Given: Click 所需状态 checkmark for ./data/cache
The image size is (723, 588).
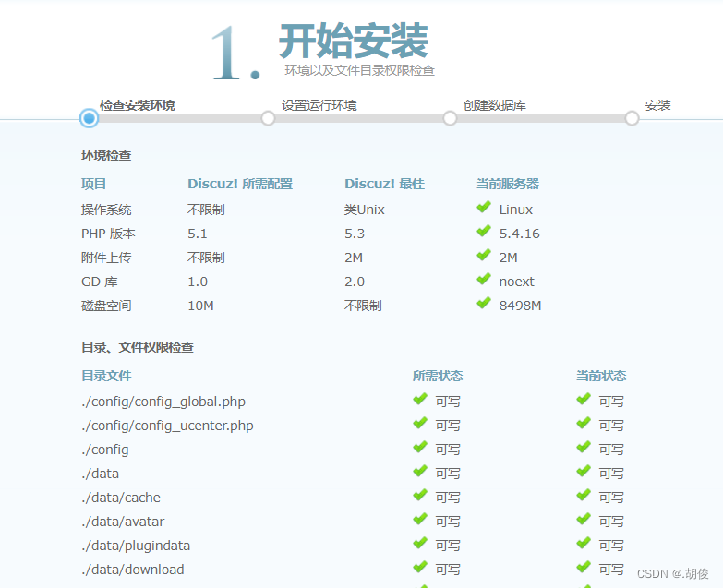Looking at the screenshot, I should tap(420, 495).
